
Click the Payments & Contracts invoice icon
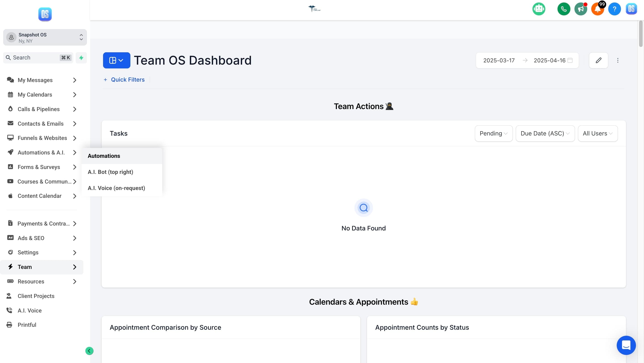point(10,223)
